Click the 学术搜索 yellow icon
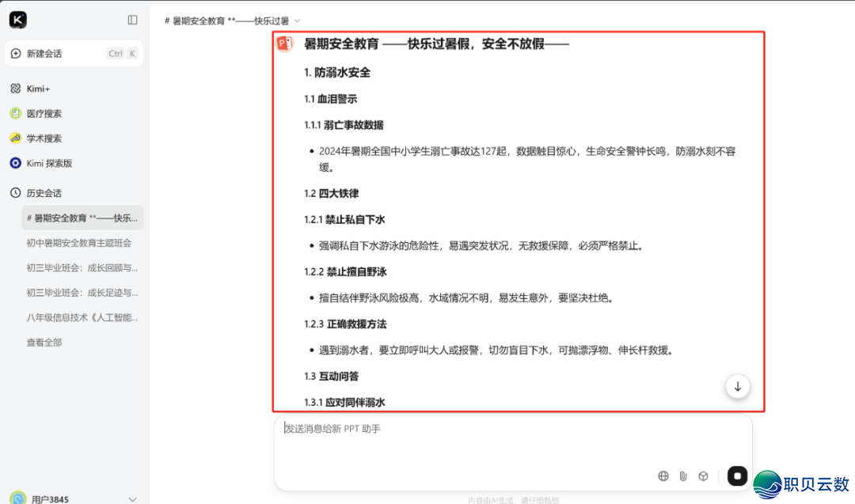 (15, 138)
